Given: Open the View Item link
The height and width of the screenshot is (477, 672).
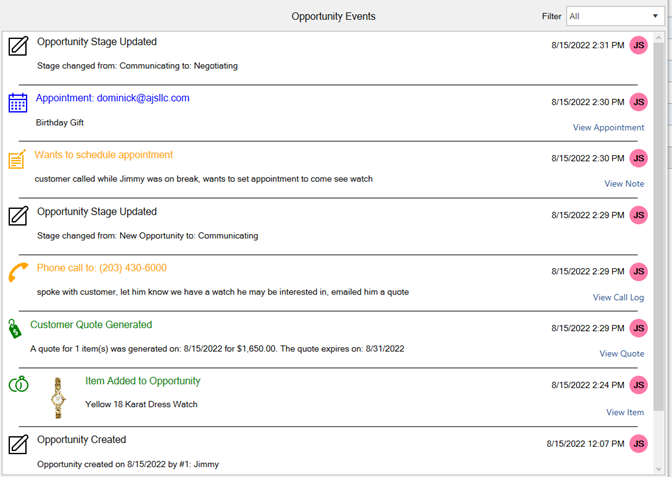Looking at the screenshot, I should [x=625, y=412].
